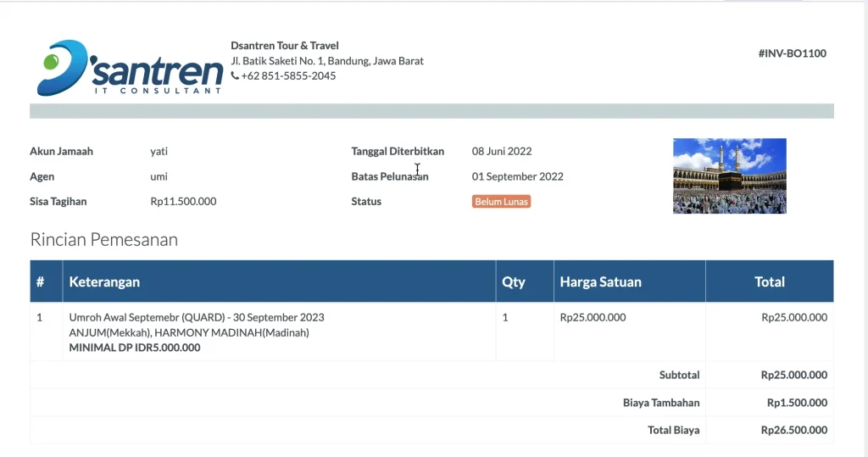Click the Tanggal Diterbitkan date 08 Juni 2022

[502, 152]
